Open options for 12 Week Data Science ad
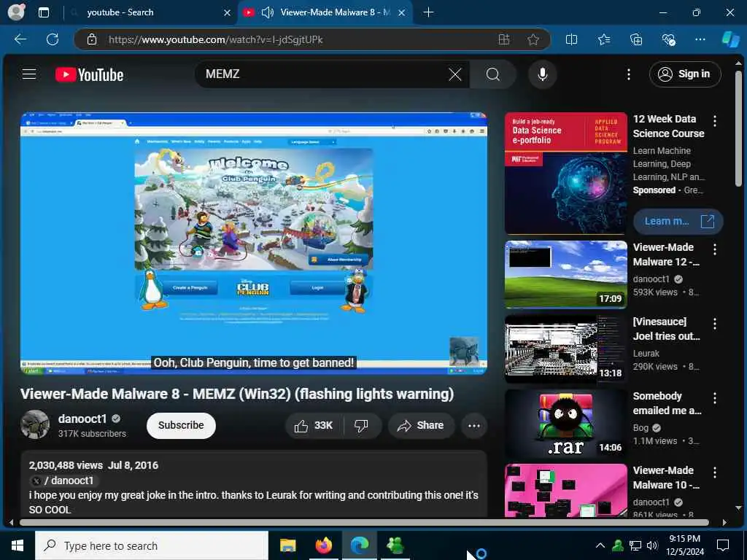 [715, 121]
